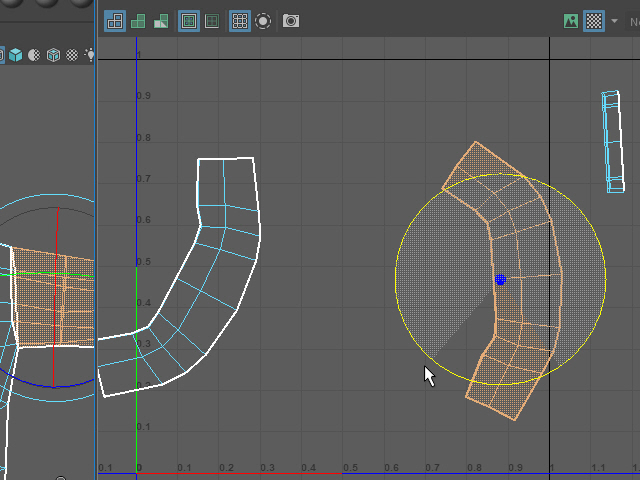This screenshot has width=640, height=480.
Task: Select the small narrow UV shell at right
Action: pyautogui.click(x=613, y=141)
